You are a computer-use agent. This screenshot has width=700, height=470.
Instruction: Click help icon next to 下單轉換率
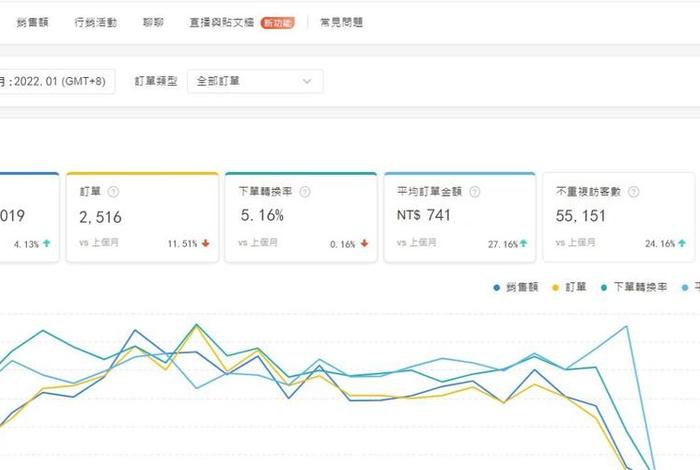pyautogui.click(x=305, y=192)
